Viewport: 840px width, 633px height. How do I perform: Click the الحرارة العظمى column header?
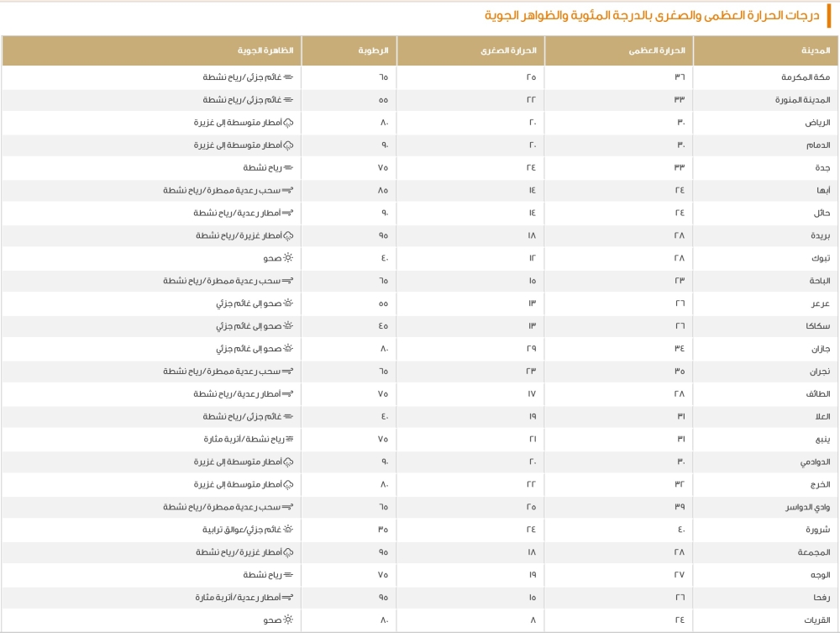click(659, 50)
